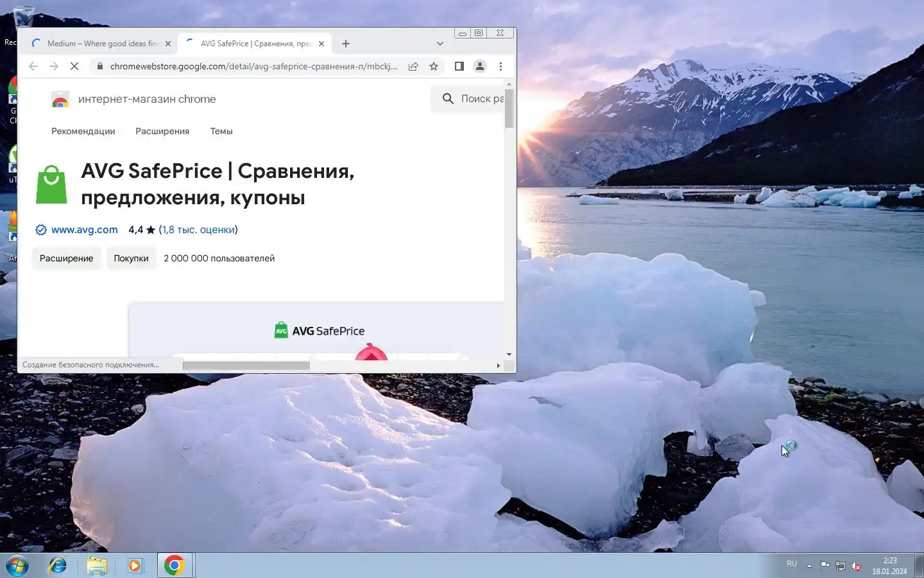The image size is (924, 578).
Task: Close the AVG SafePrice tab
Action: coord(321,44)
